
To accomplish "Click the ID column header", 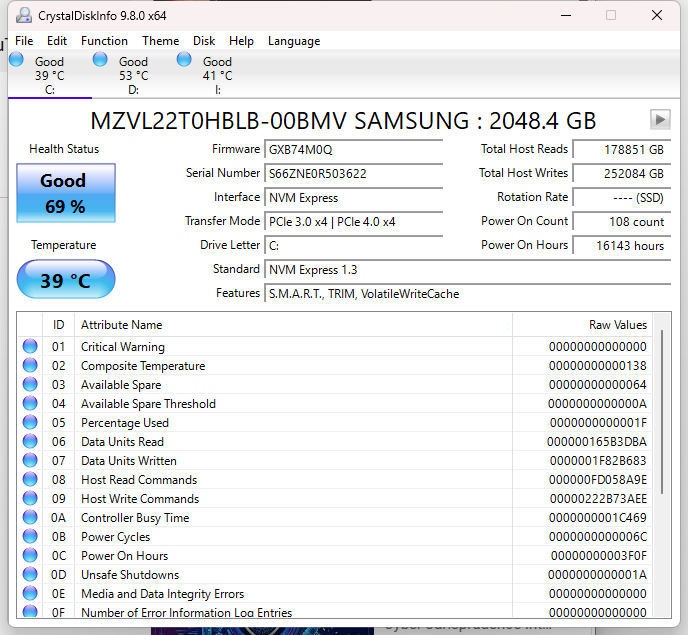I will 58,325.
